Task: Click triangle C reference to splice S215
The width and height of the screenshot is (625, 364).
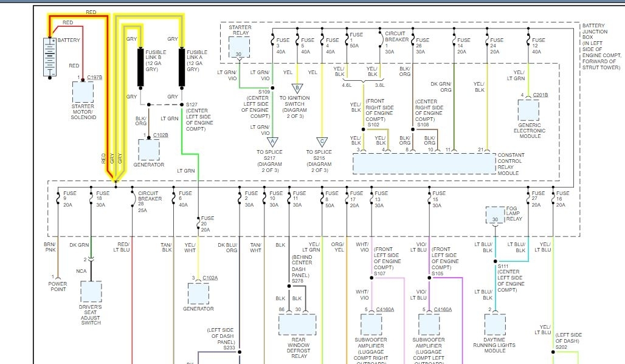Action: pos(322,142)
